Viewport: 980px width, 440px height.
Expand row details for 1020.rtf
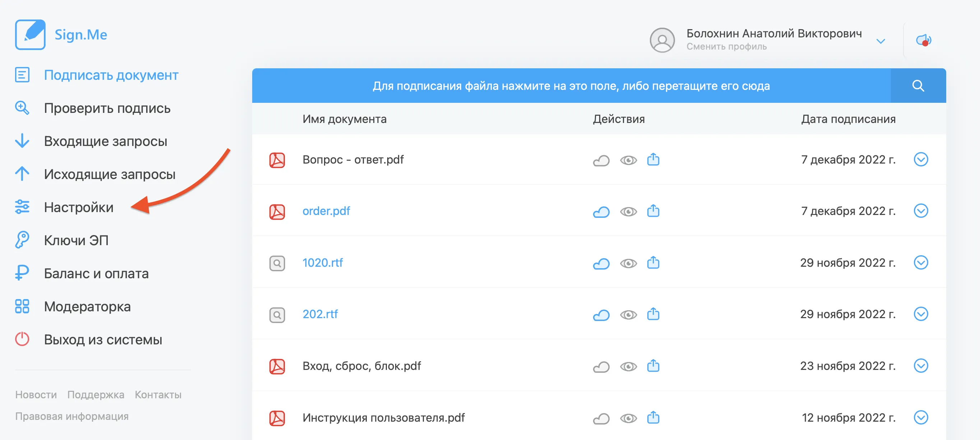[x=921, y=262]
